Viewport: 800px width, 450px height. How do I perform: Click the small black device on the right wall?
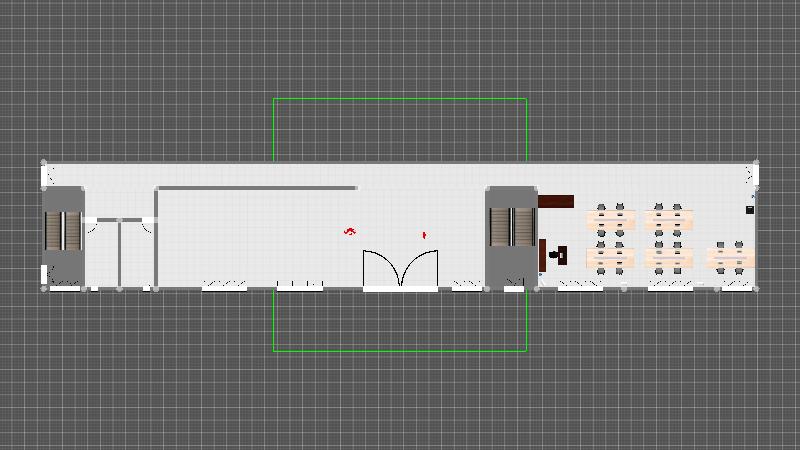coord(749,210)
